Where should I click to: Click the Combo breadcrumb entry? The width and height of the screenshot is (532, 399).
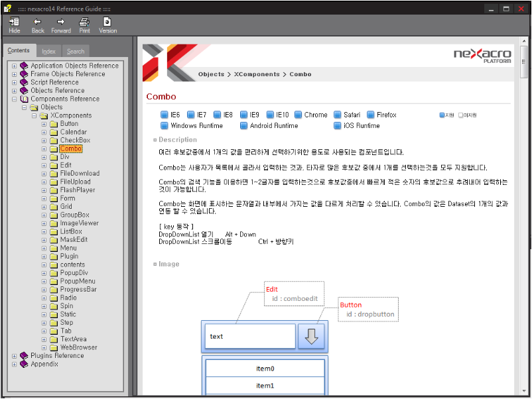click(300, 74)
